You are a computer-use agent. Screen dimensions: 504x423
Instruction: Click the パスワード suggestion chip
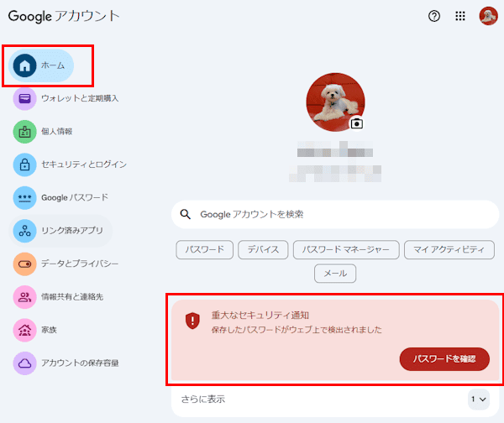pyautogui.click(x=204, y=249)
